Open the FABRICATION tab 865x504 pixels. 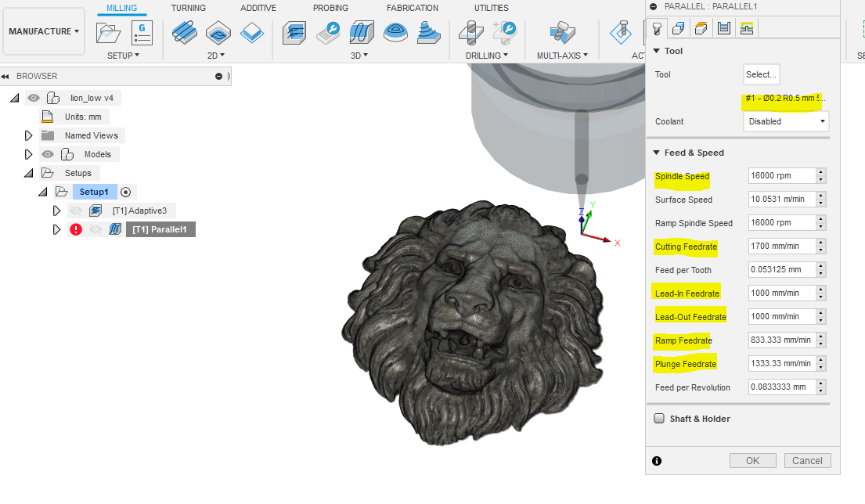[x=412, y=8]
